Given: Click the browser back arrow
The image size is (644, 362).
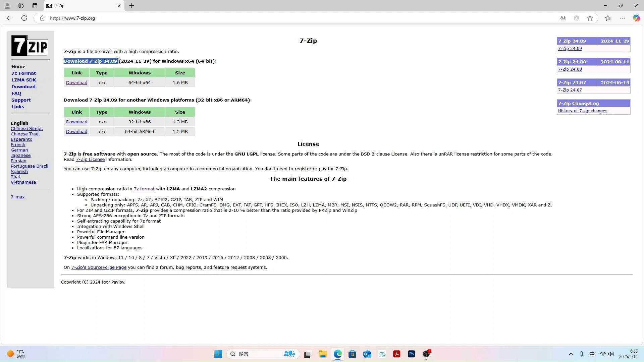Looking at the screenshot, I should click(9, 18).
